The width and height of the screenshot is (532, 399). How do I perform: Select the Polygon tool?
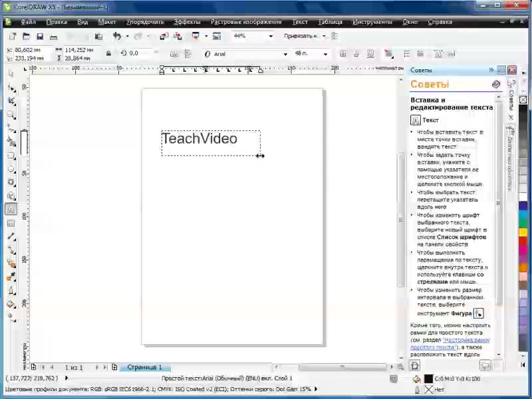(11, 182)
